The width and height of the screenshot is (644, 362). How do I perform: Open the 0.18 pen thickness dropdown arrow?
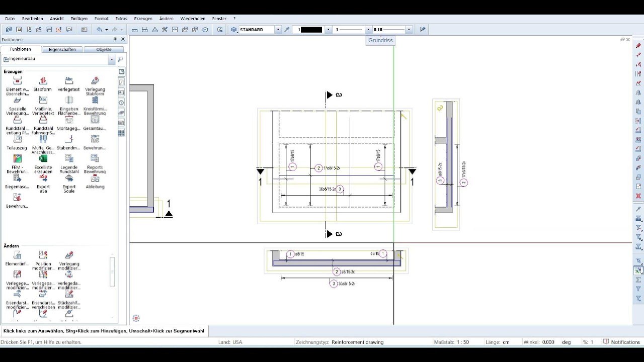(409, 30)
